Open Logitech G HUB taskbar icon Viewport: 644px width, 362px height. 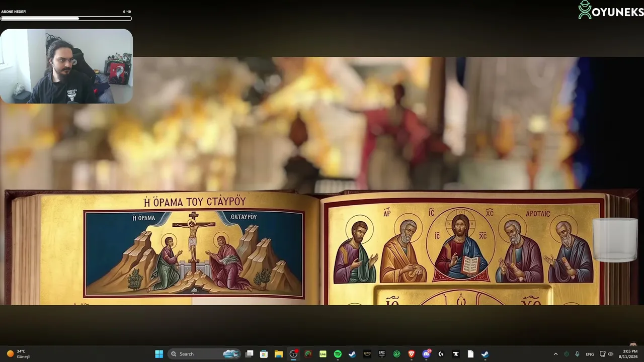pos(441,354)
